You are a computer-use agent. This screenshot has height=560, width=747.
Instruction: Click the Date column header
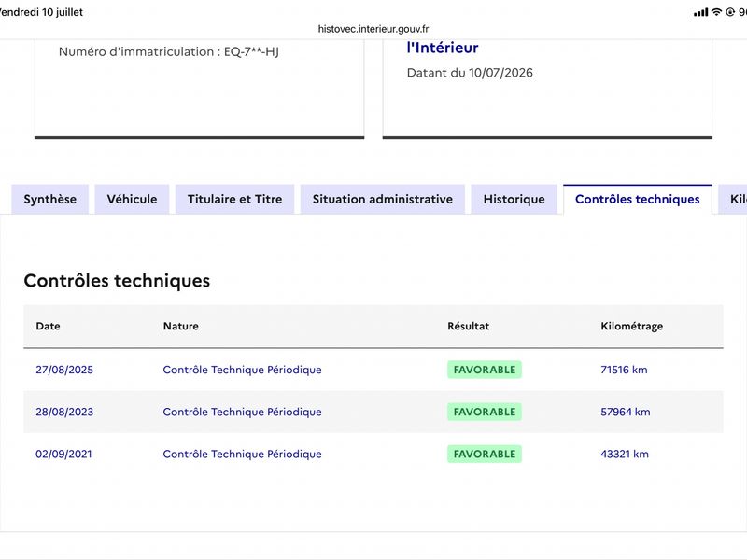(x=49, y=326)
